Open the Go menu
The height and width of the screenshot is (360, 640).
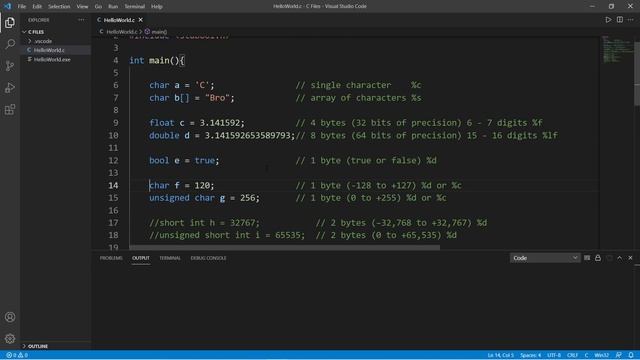[98, 7]
